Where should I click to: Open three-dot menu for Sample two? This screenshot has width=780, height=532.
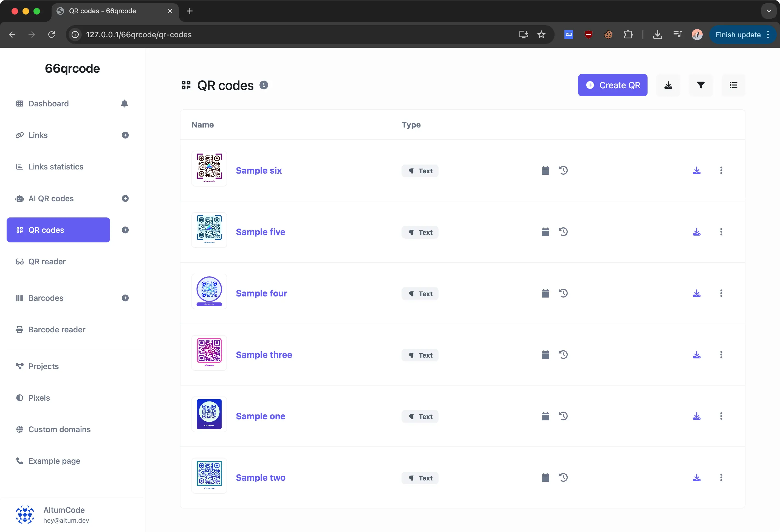point(721,478)
